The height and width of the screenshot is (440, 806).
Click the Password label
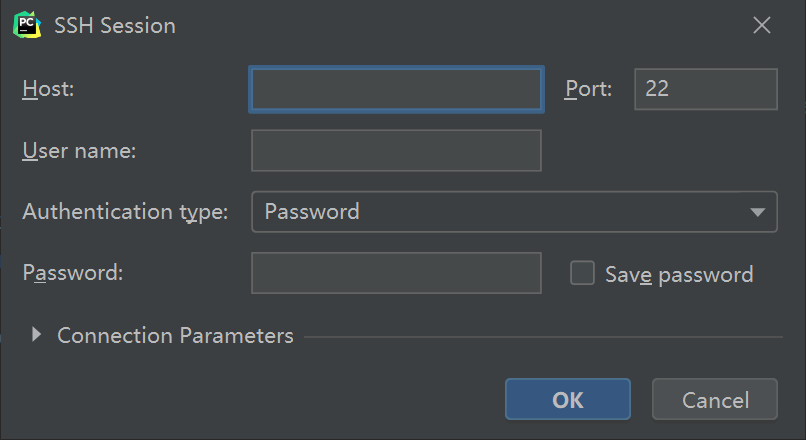(72, 273)
